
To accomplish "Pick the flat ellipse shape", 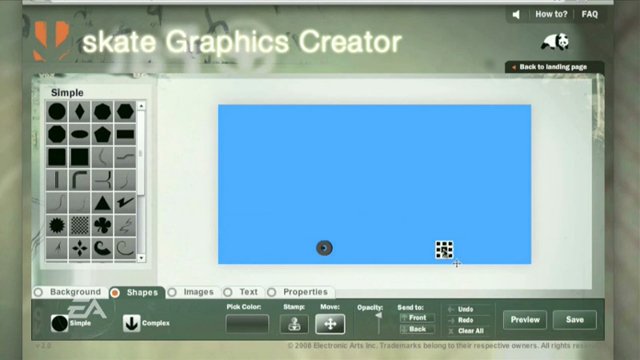I will click(80, 134).
